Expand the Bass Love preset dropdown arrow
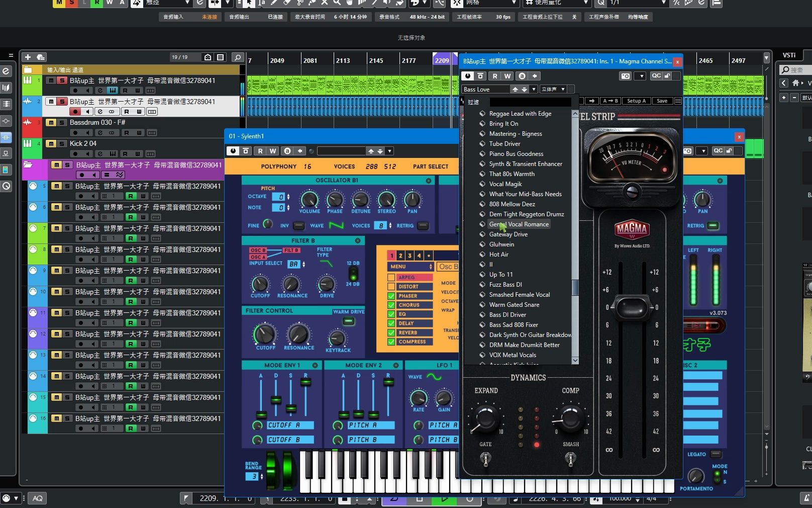 (533, 89)
